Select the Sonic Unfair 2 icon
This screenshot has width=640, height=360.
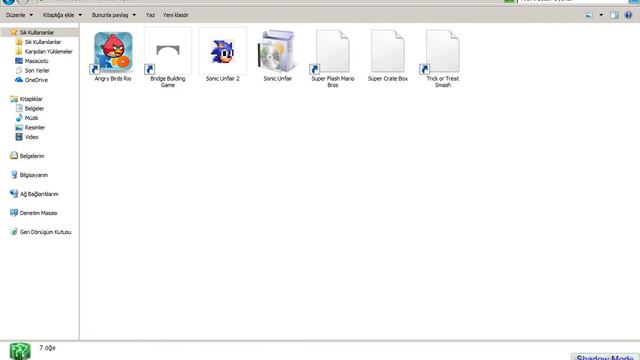(x=223, y=51)
